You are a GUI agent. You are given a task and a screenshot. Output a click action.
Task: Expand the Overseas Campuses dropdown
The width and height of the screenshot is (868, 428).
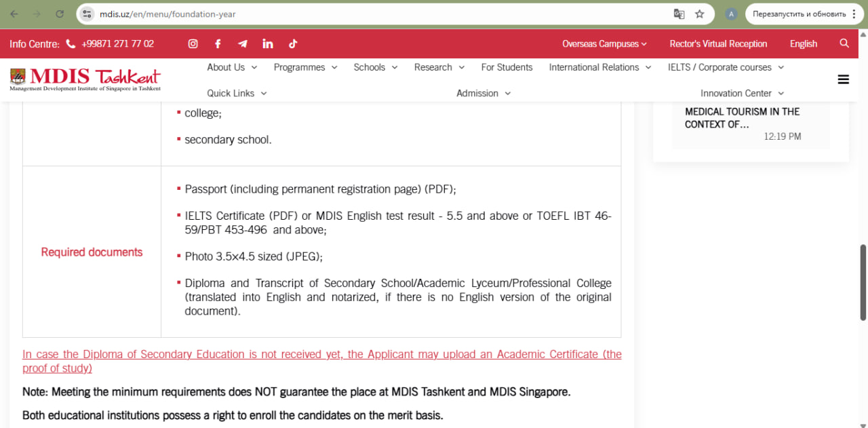pos(604,43)
